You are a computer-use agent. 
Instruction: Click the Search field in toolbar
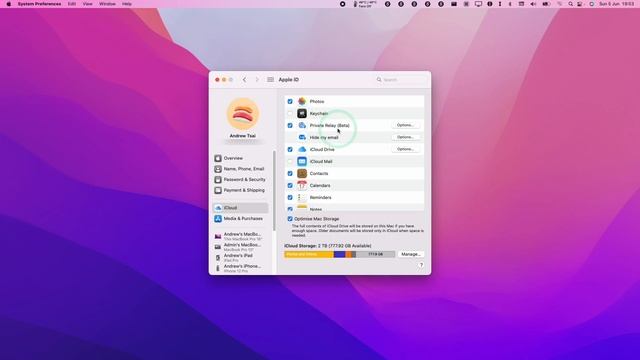pyautogui.click(x=401, y=80)
